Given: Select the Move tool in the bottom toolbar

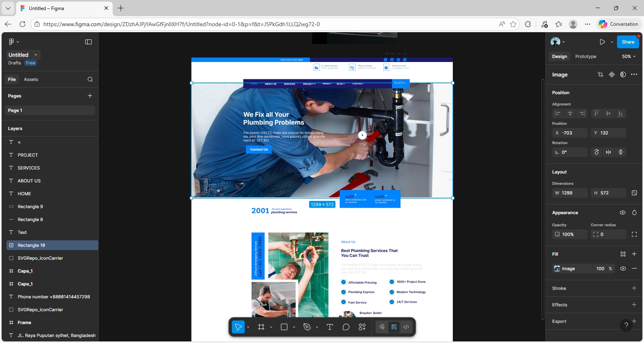Looking at the screenshot, I should tap(238, 327).
